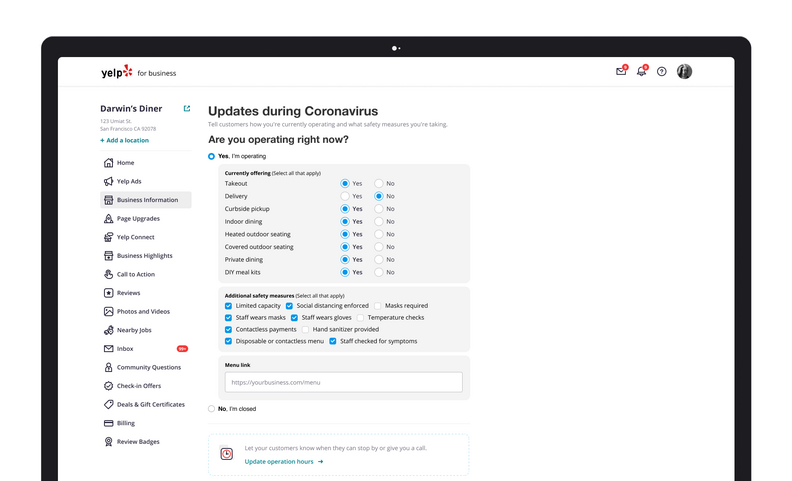Uncheck Social distancing enforced checkbox
This screenshot has height=481, width=792.
click(x=289, y=306)
